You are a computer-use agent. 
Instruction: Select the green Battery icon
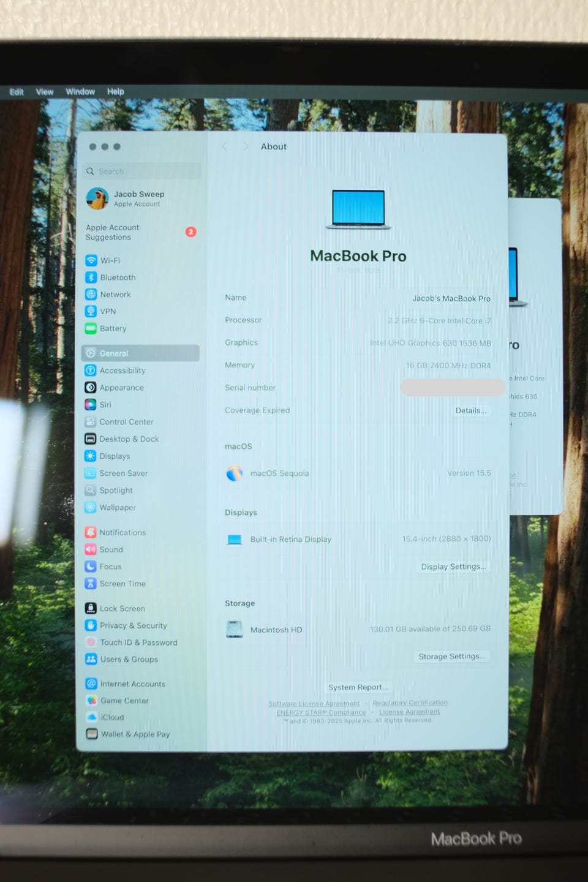click(91, 328)
